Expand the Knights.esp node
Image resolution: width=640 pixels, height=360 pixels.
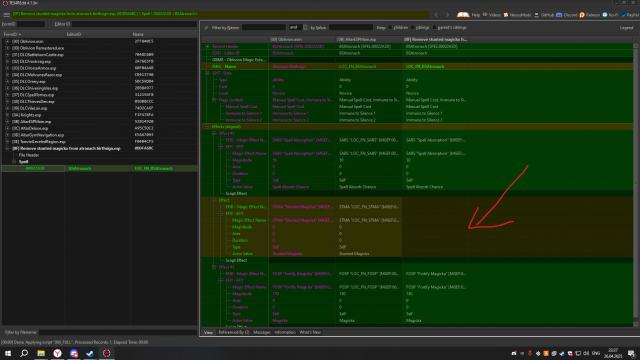click(x=7, y=115)
